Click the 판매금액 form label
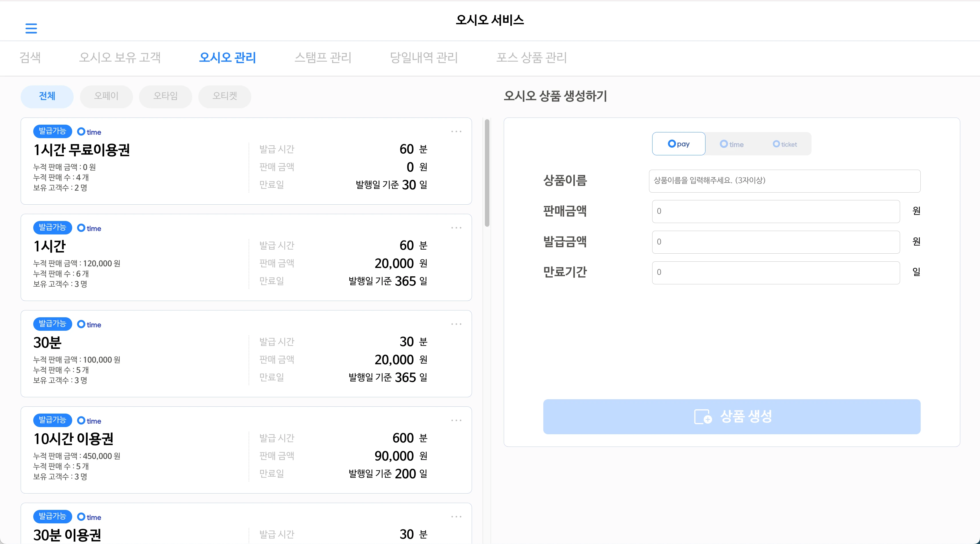980x544 pixels. [x=565, y=211]
